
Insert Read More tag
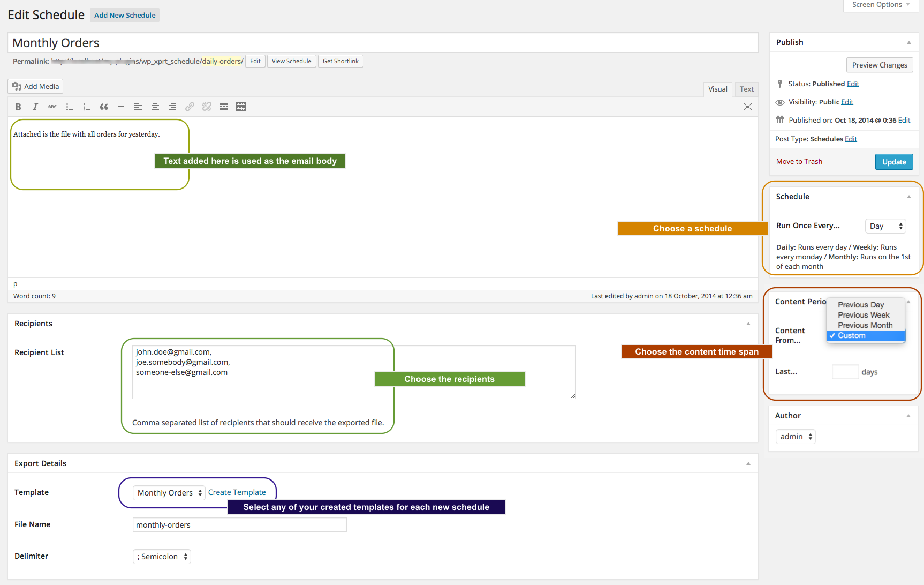224,107
